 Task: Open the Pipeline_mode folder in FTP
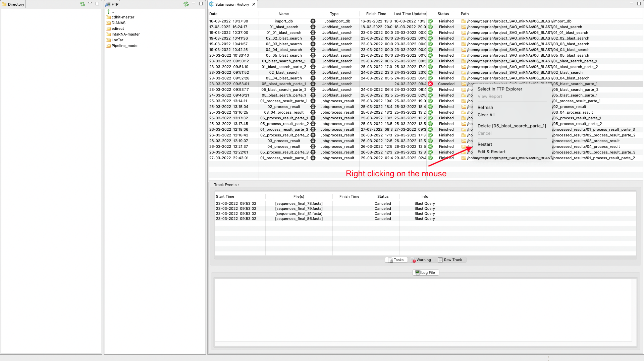(124, 46)
